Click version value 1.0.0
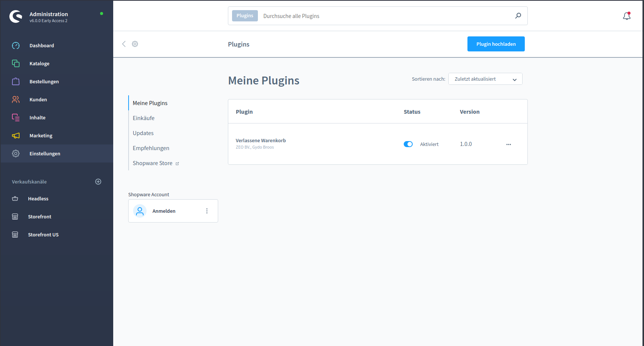The width and height of the screenshot is (644, 346). [x=466, y=144]
